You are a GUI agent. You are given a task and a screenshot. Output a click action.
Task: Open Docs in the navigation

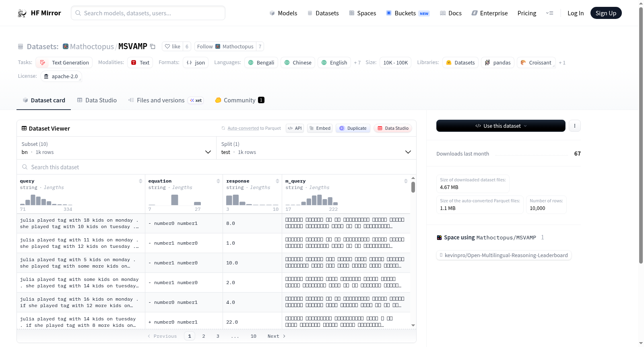click(451, 13)
